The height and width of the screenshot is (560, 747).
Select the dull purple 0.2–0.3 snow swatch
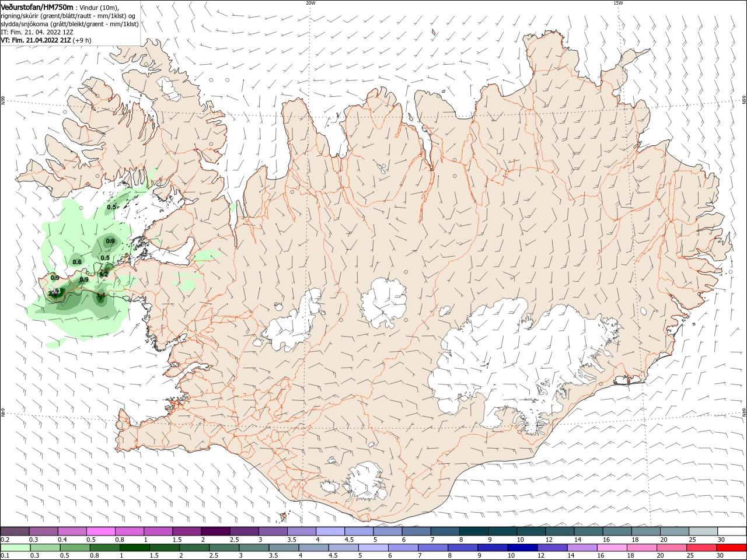coord(15,531)
